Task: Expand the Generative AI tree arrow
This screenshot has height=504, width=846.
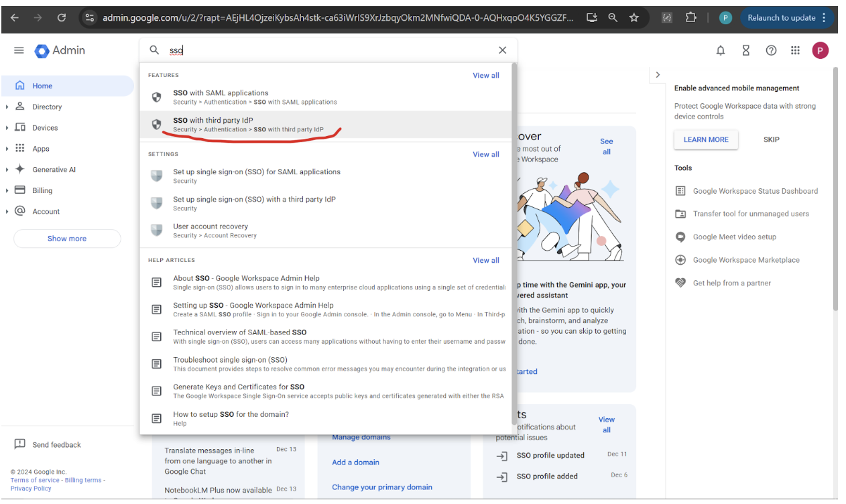Action: coord(7,170)
